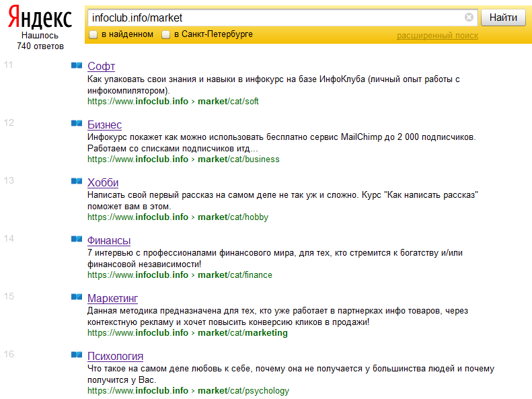Follow the green market/cat/soft URL

click(x=173, y=102)
